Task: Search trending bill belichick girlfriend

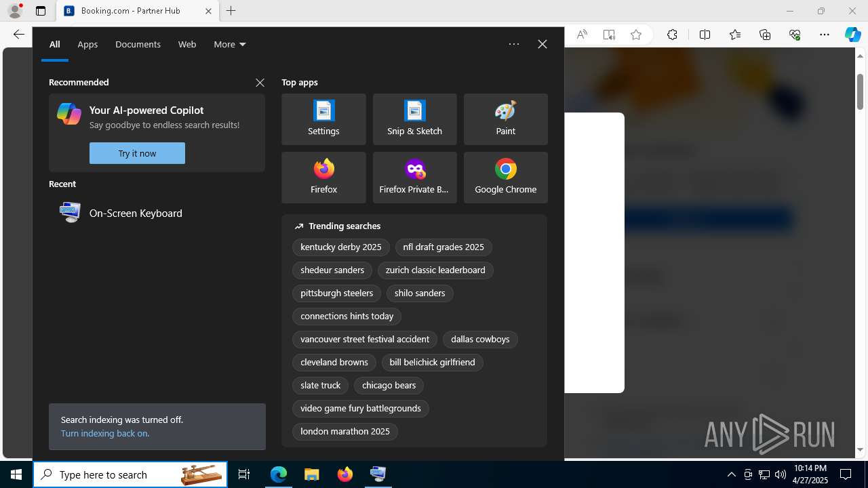Action: (x=433, y=363)
